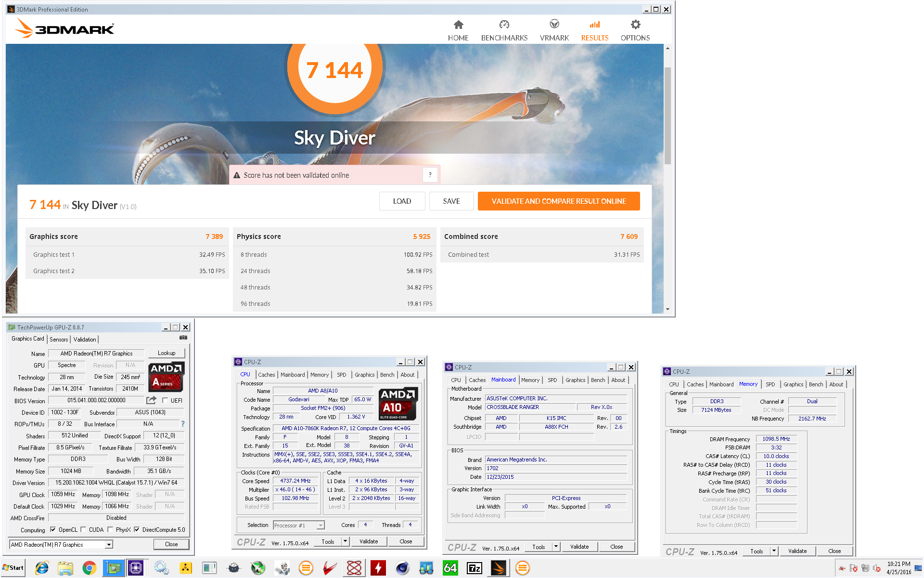Open the red lightning bolt taskbar app
The width and height of the screenshot is (924, 578).
tap(378, 568)
